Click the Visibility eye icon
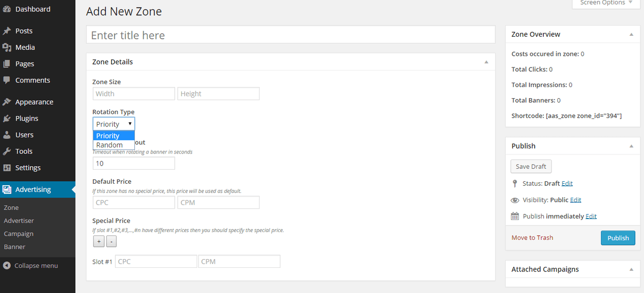The image size is (644, 293). (x=515, y=200)
